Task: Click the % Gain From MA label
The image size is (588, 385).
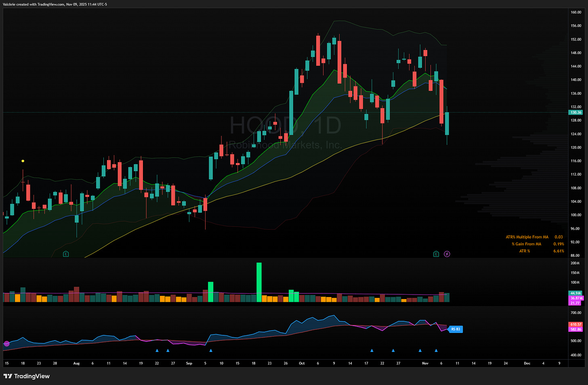Action: pyautogui.click(x=526, y=244)
